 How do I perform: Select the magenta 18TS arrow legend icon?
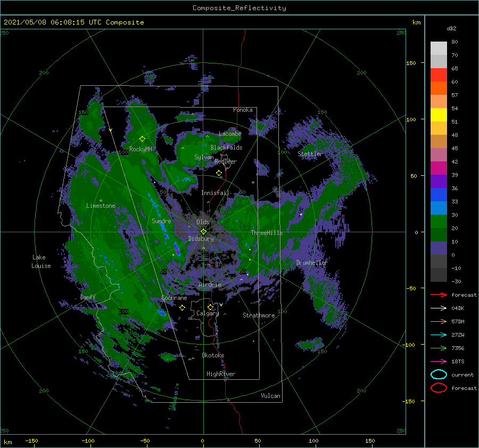(x=439, y=362)
